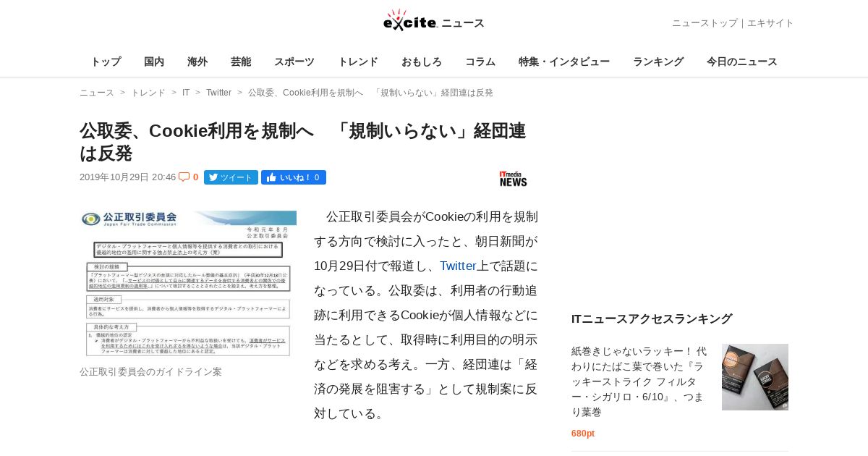Open the 今日のニュース navigation tab
868x456 pixels.
click(742, 62)
